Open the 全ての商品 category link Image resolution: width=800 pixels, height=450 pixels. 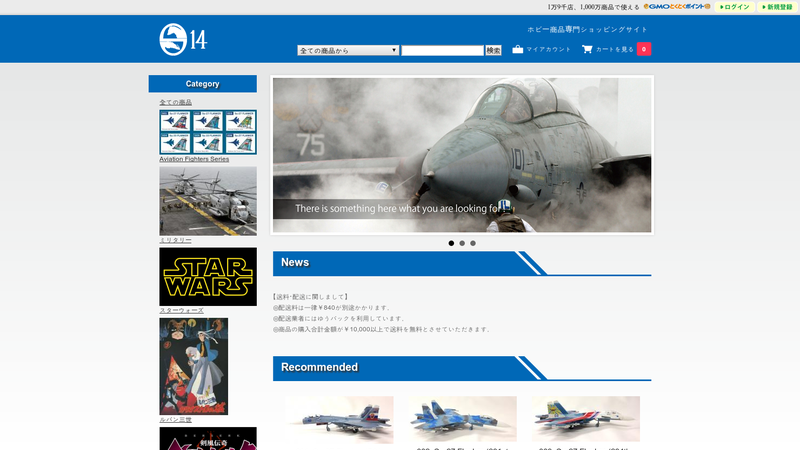(x=176, y=102)
